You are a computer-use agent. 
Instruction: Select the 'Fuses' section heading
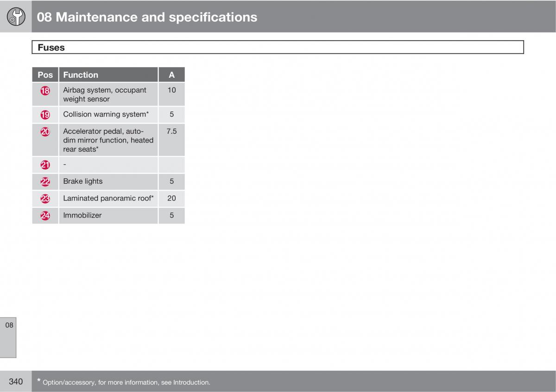[51, 48]
